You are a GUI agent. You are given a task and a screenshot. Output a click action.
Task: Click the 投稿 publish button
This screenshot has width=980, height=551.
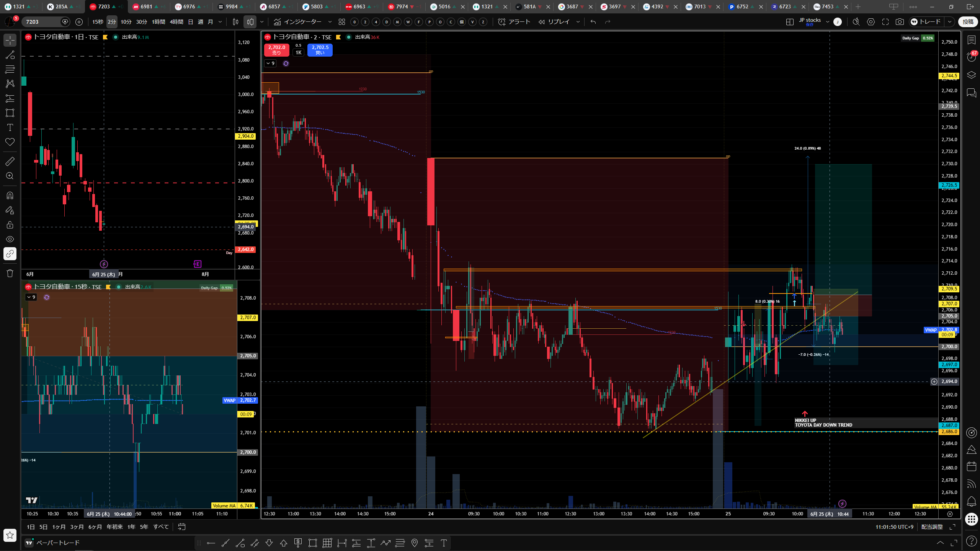pyautogui.click(x=968, y=22)
